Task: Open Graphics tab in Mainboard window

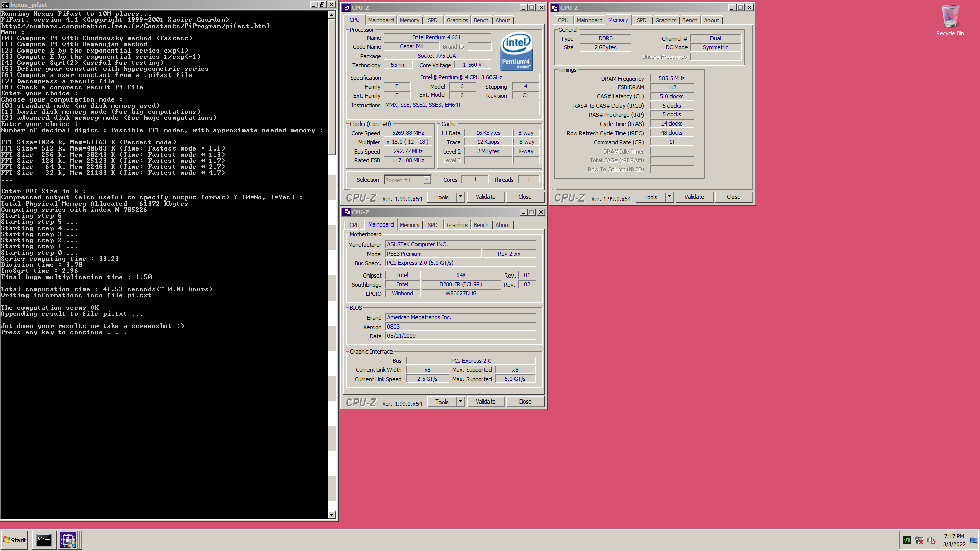Action: (x=457, y=225)
